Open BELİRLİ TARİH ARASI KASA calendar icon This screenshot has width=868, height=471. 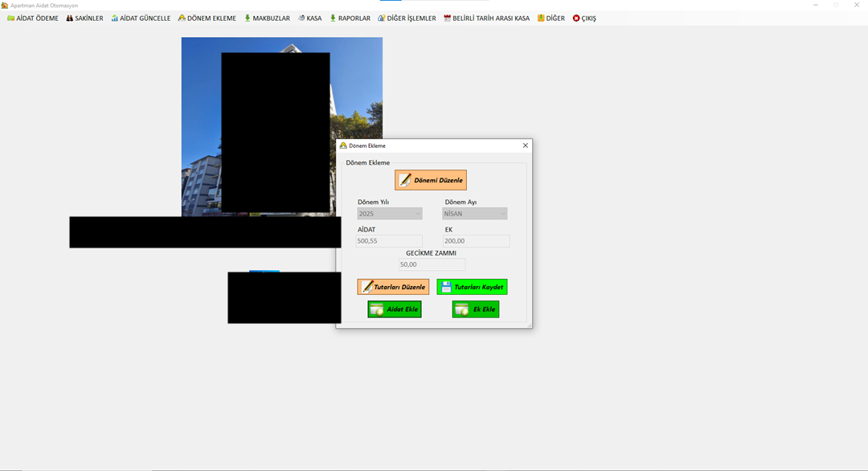448,18
